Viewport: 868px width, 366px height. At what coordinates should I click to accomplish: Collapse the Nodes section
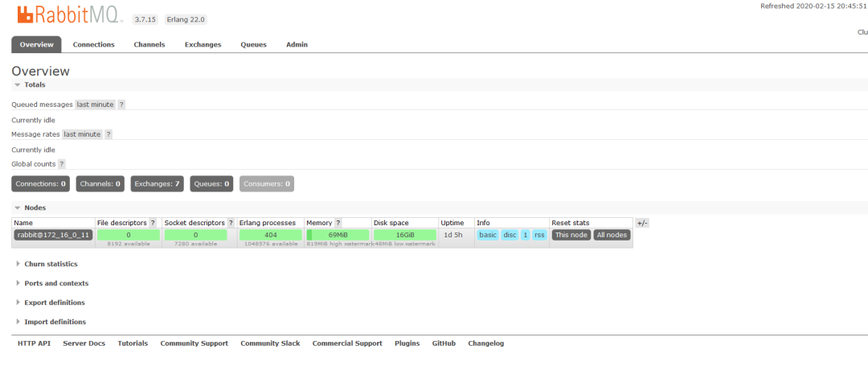(x=31, y=208)
